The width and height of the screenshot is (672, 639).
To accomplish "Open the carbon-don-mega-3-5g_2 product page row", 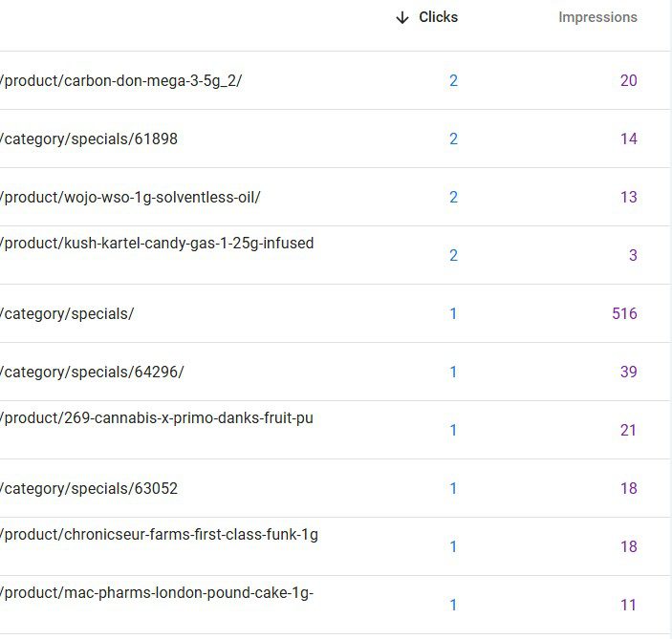I will [121, 80].
